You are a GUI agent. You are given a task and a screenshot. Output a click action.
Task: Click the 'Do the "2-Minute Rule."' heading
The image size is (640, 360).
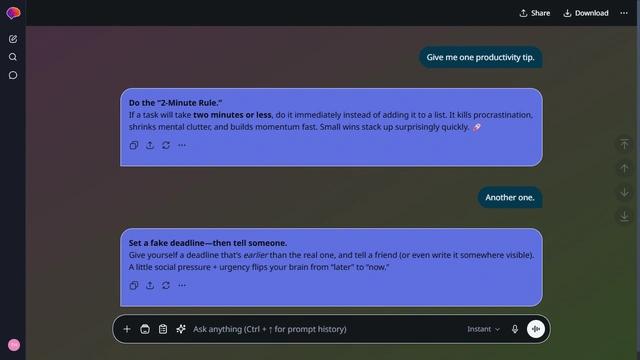pyautogui.click(x=176, y=103)
